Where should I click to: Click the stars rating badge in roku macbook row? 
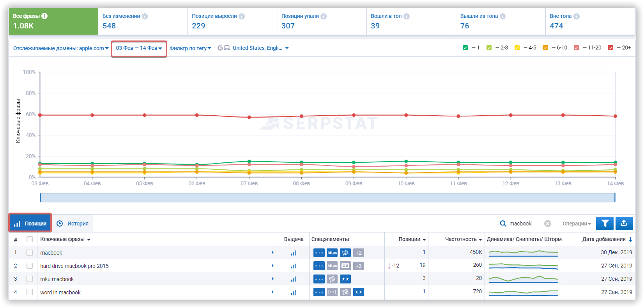(x=345, y=279)
